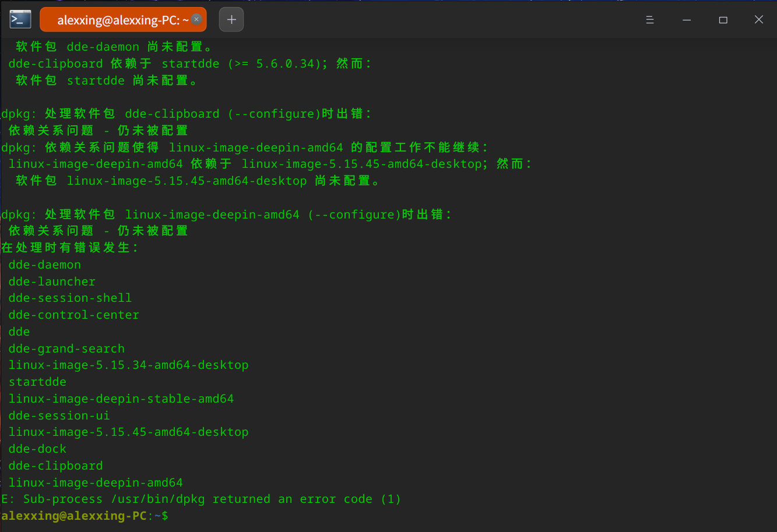Click the dpkg configure error line
This screenshot has height=532, width=777.
(x=187, y=113)
